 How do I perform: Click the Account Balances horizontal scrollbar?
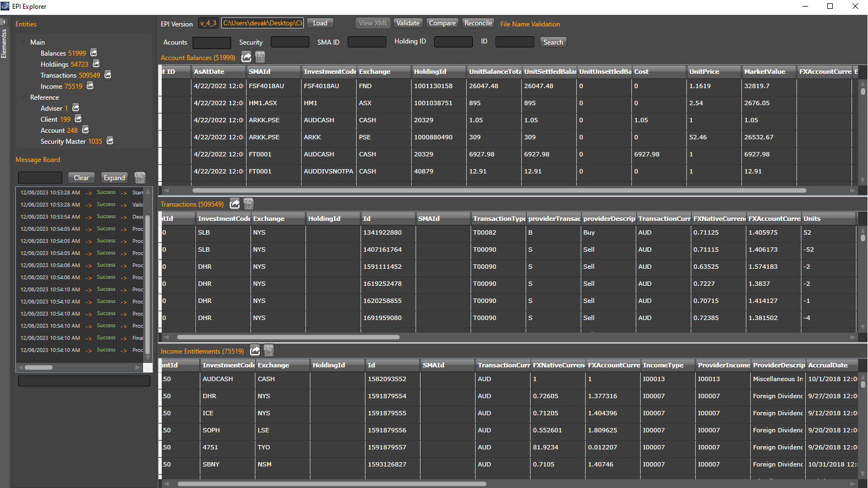[499, 191]
